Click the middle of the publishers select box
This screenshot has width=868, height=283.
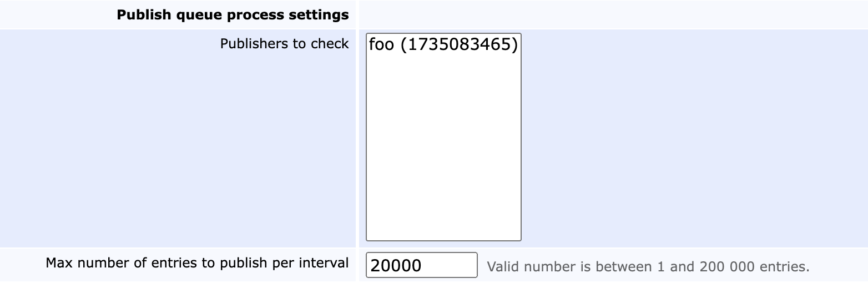[443, 137]
